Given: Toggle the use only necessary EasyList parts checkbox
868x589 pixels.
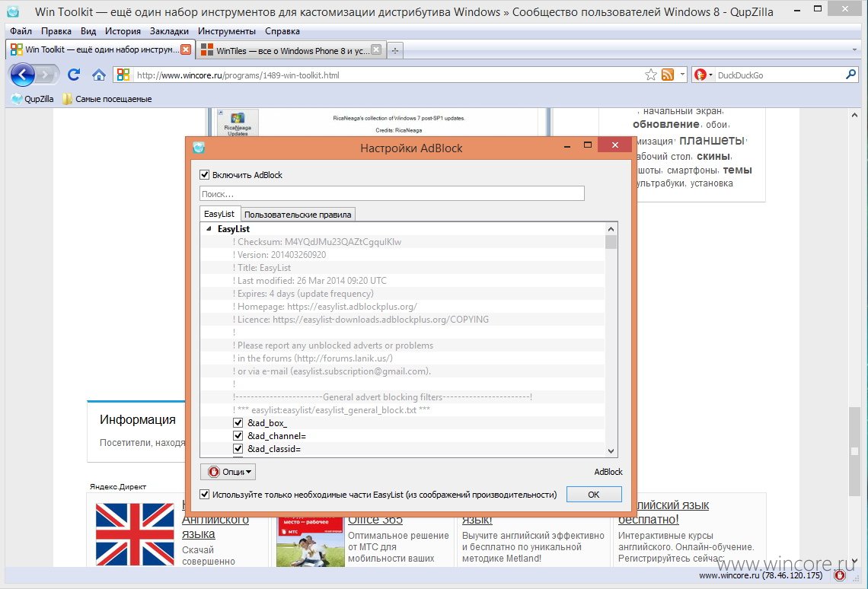Looking at the screenshot, I should tap(205, 495).
